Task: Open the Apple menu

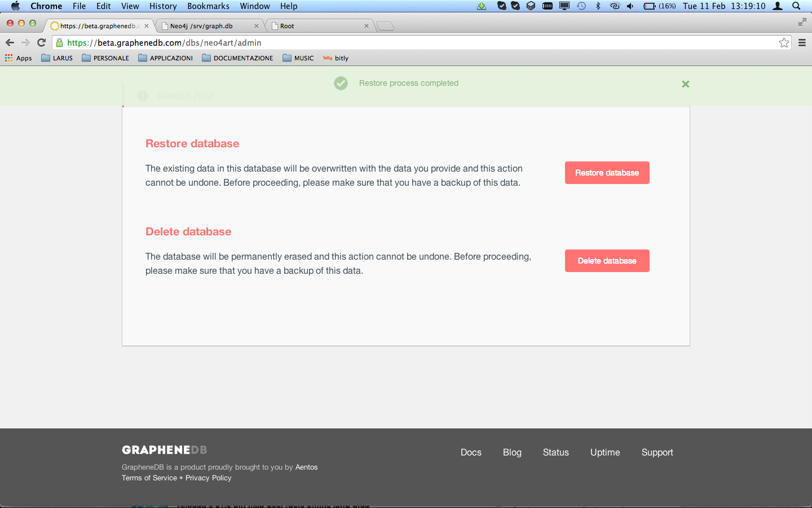Action: tap(15, 6)
